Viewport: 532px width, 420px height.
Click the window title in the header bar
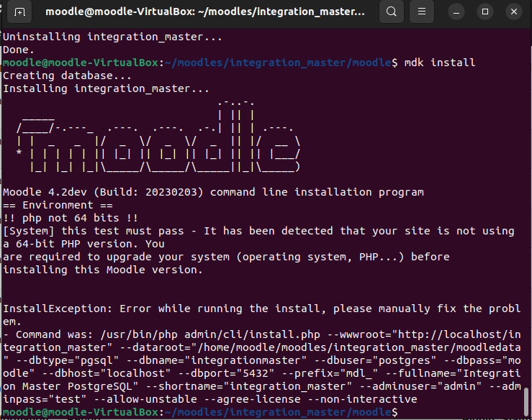coord(205,12)
